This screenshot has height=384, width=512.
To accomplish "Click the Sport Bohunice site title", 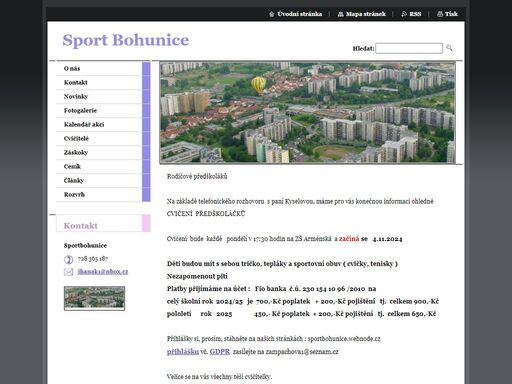I will tap(126, 40).
